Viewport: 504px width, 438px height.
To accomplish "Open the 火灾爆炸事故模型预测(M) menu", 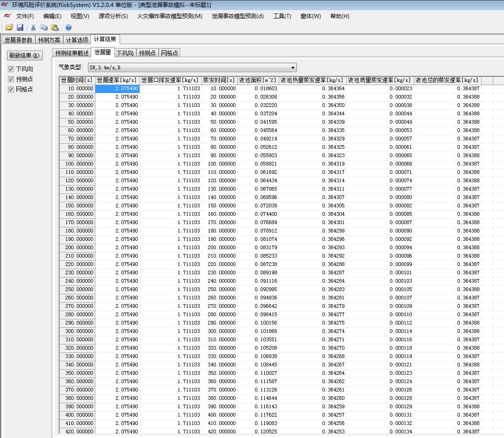I will click(x=170, y=16).
